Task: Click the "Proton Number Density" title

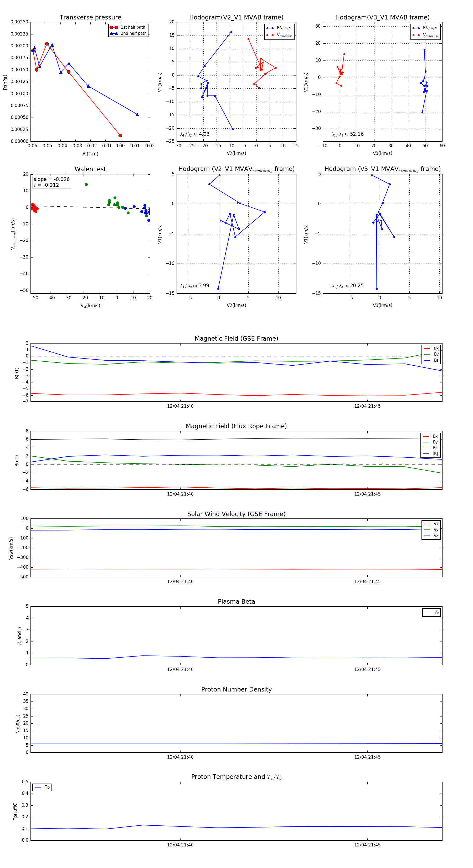Action: 236,689
